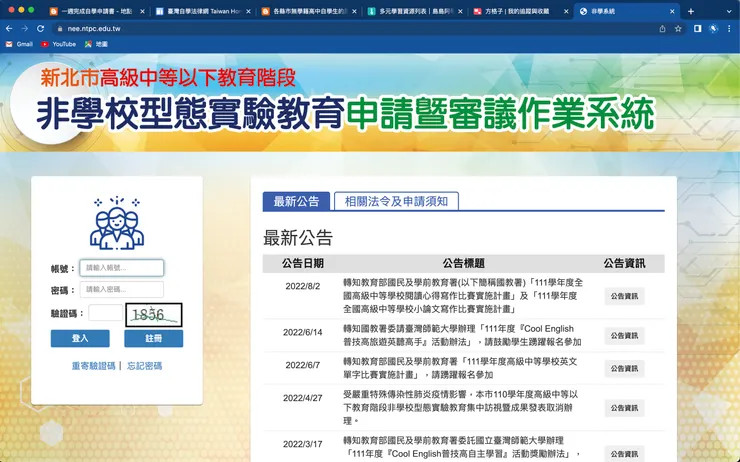Viewport: 740px width, 462px height.
Task: Bookmark this page with the star icon
Action: click(678, 29)
